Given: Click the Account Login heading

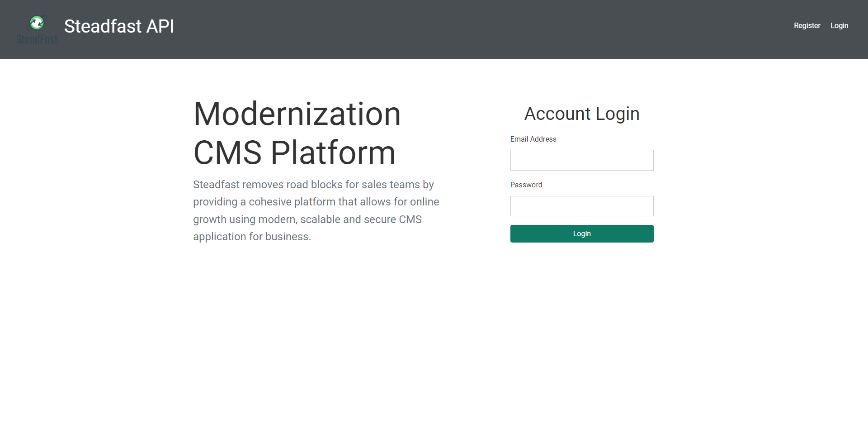Looking at the screenshot, I should click(582, 114).
